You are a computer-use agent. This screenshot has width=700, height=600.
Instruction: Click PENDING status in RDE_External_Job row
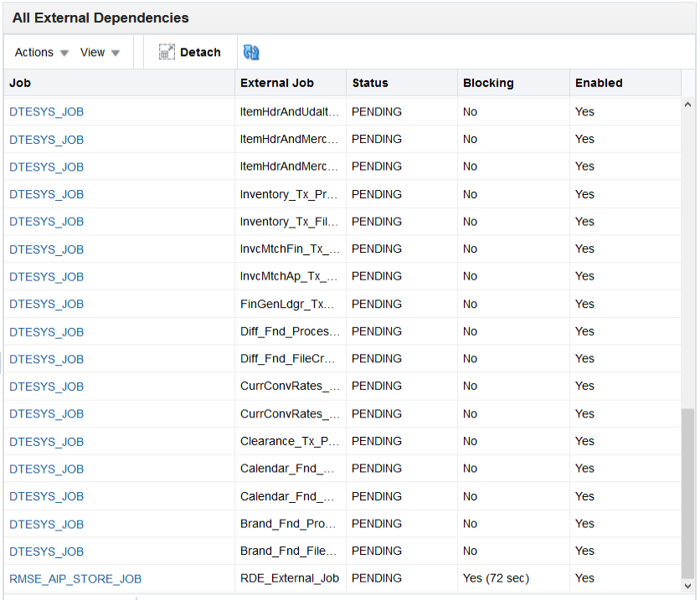pos(377,578)
